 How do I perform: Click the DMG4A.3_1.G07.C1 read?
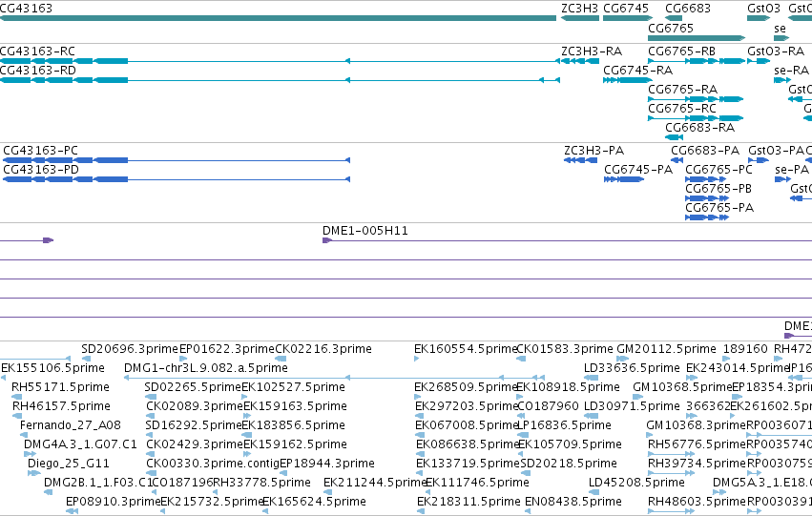coord(30,454)
